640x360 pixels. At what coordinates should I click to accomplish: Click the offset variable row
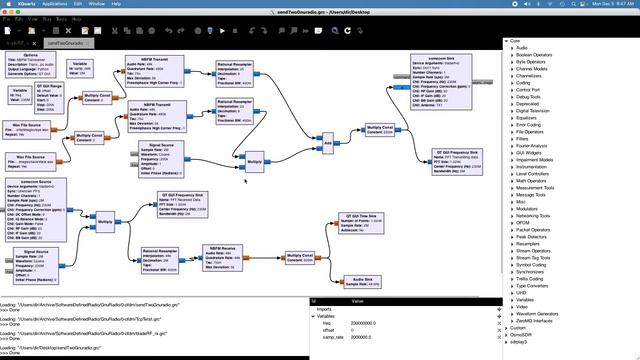pyautogui.click(x=406, y=330)
